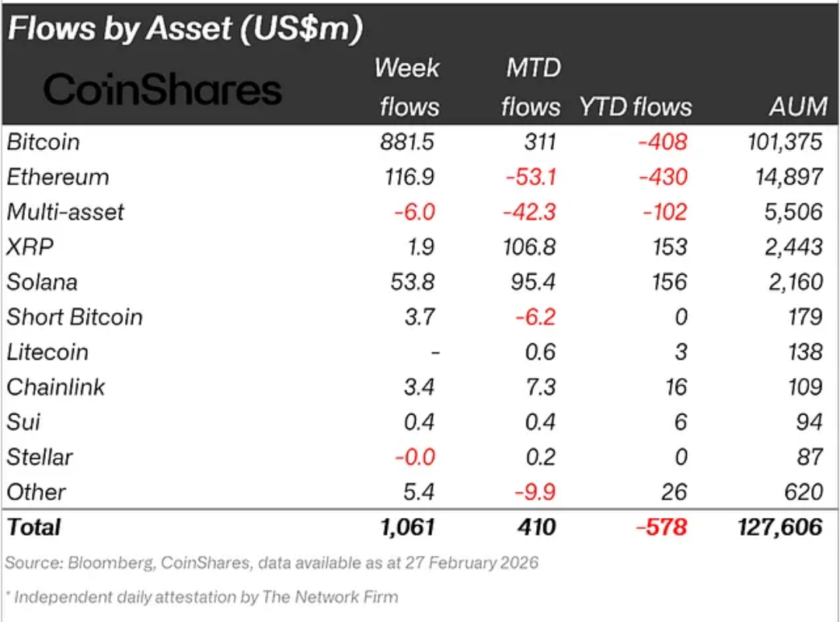Click The Network Firm attestation footnote
Image resolution: width=840 pixels, height=622 pixels.
(202, 597)
